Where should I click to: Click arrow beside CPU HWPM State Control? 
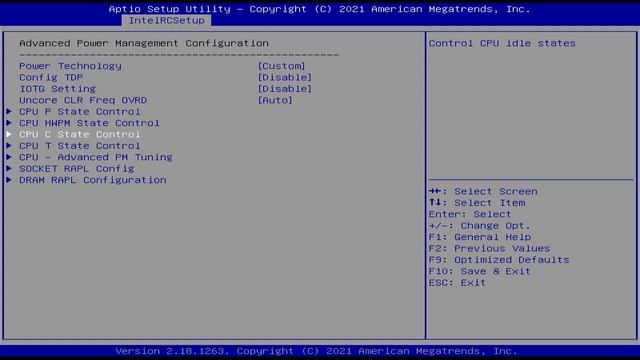click(9, 123)
